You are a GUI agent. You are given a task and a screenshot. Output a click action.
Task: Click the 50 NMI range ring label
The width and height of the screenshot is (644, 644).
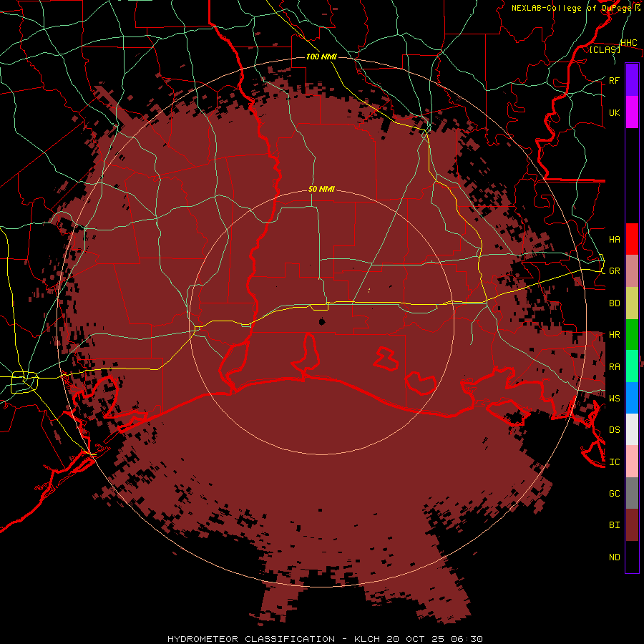[321, 189]
